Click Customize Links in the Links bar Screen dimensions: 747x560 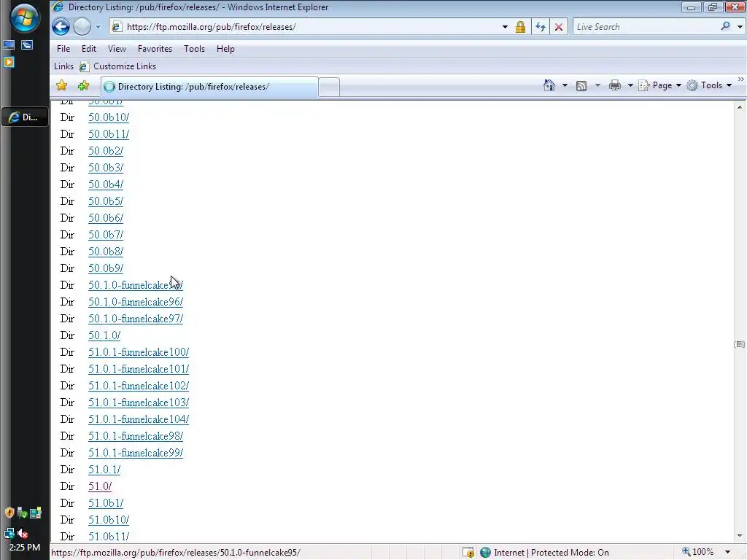[117, 66]
